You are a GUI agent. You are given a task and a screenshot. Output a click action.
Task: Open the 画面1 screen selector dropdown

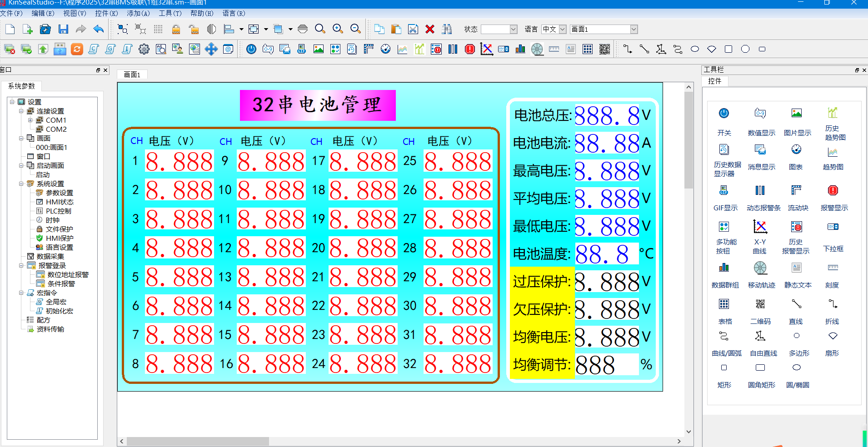634,29
